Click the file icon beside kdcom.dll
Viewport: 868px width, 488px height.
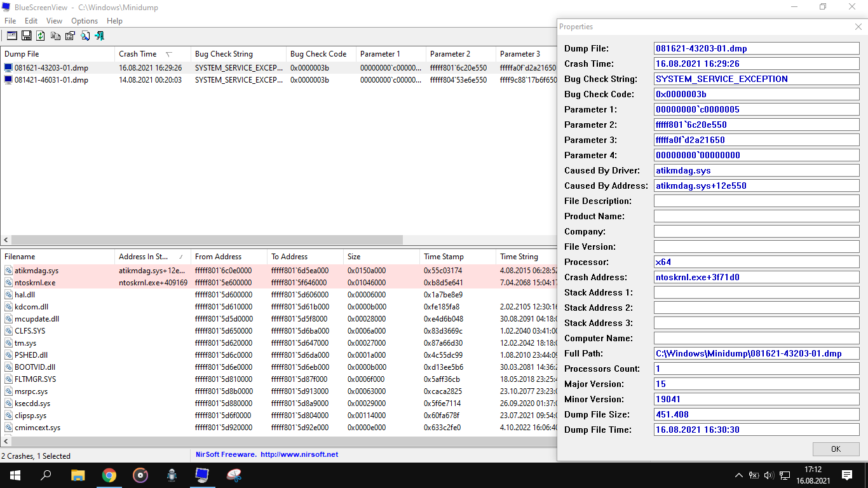[8, 307]
